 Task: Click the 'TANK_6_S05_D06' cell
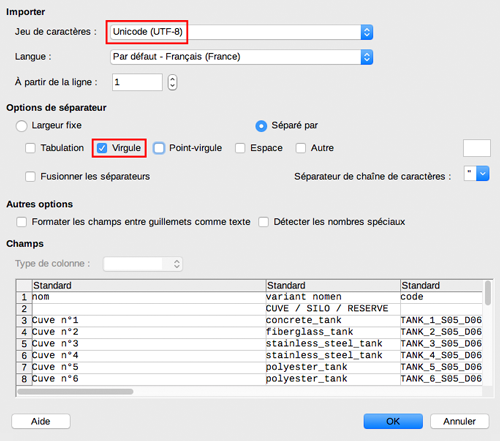coord(441,379)
